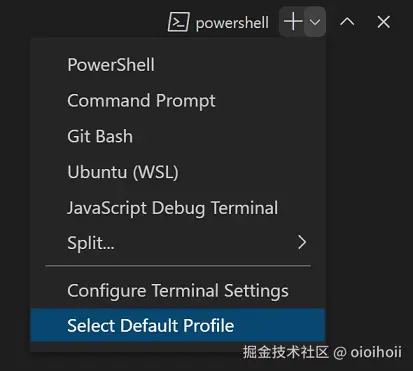The width and height of the screenshot is (413, 371).
Task: Click the @ symbol in the watermark
Action: click(340, 353)
